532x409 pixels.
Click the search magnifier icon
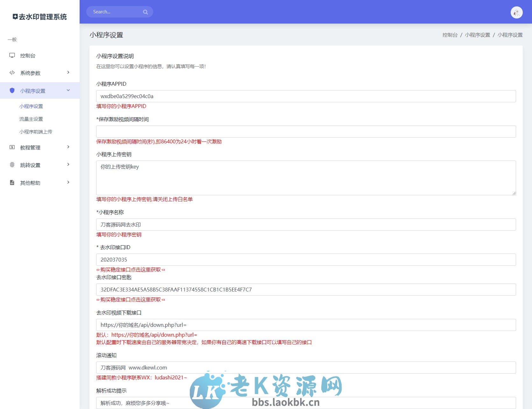(145, 12)
